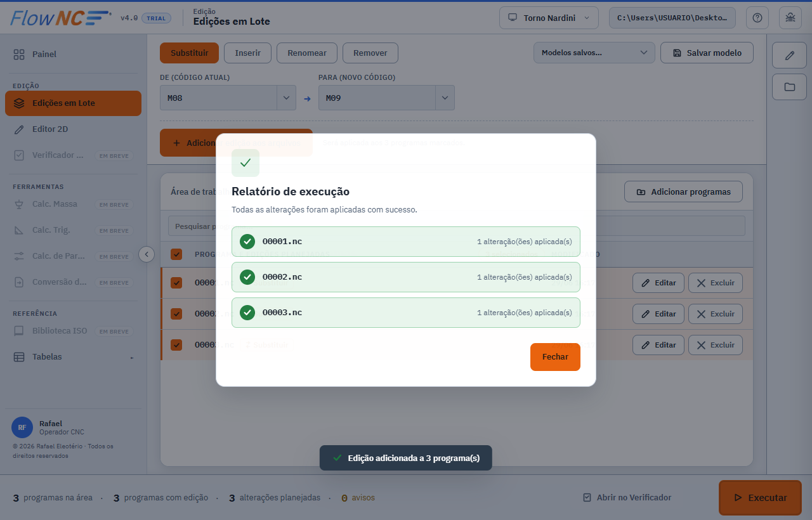
Task: Click the FlowNC logo
Action: click(x=61, y=18)
